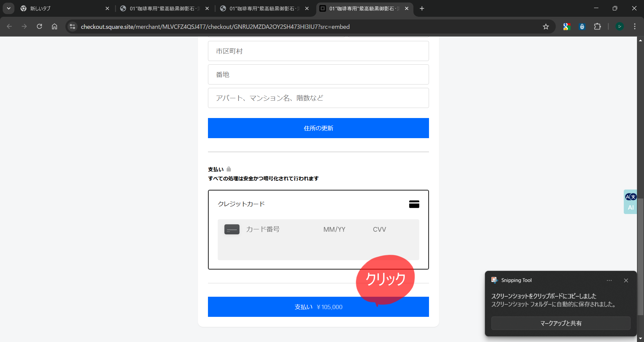Click the 番地 input field

[318, 74]
